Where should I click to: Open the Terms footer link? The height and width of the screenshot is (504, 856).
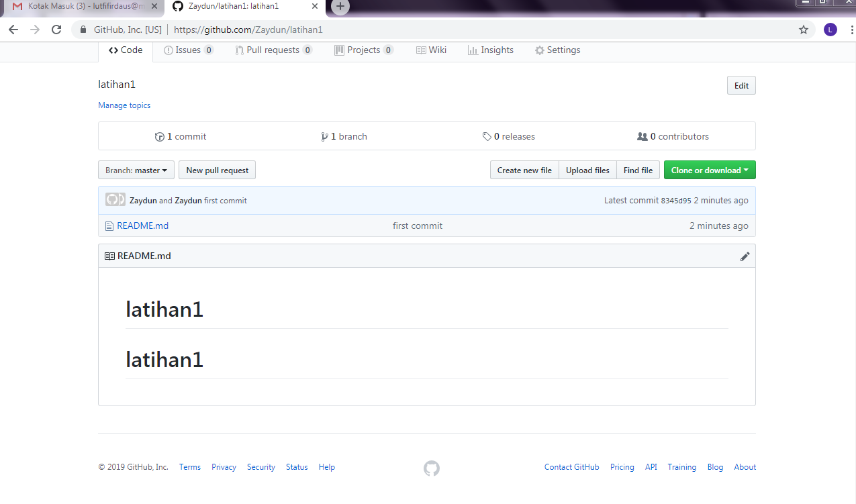coord(190,467)
